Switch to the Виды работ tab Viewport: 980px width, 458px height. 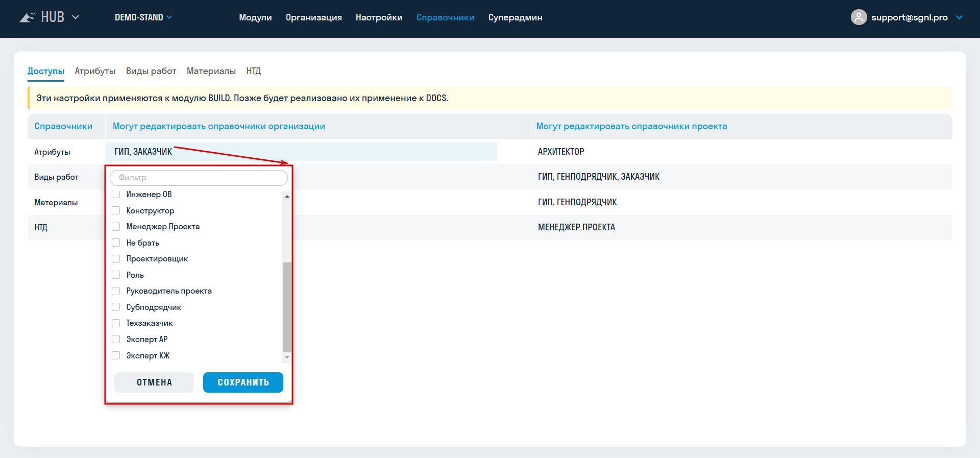(x=151, y=71)
